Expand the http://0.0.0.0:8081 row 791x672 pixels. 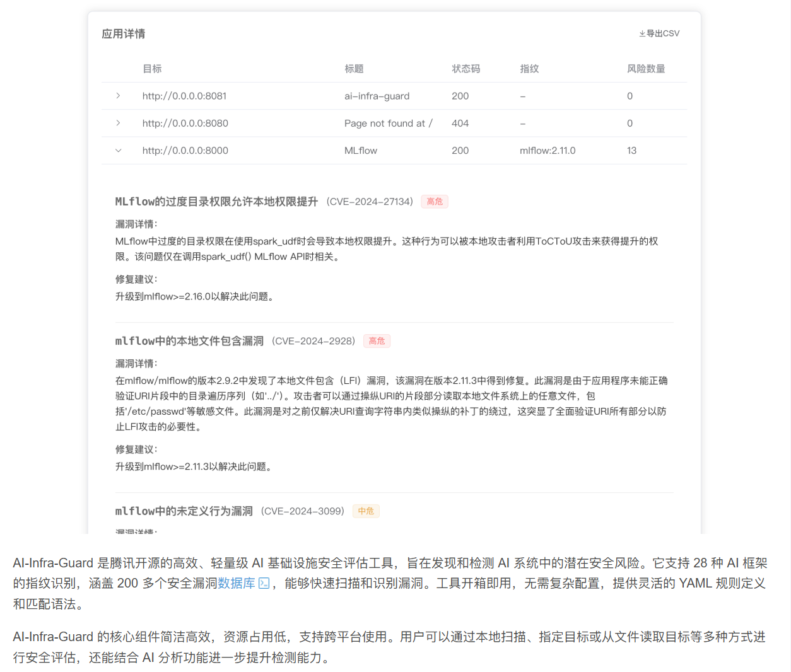118,96
